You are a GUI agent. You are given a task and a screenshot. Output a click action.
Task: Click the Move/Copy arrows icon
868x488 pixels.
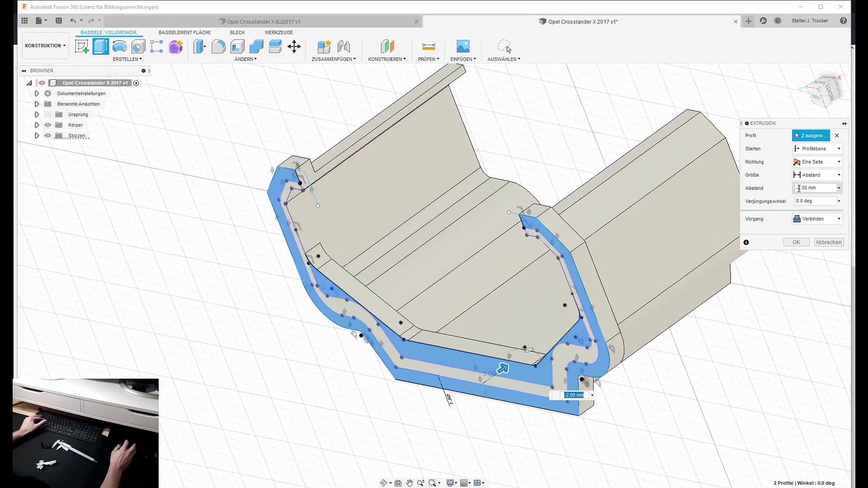[294, 47]
